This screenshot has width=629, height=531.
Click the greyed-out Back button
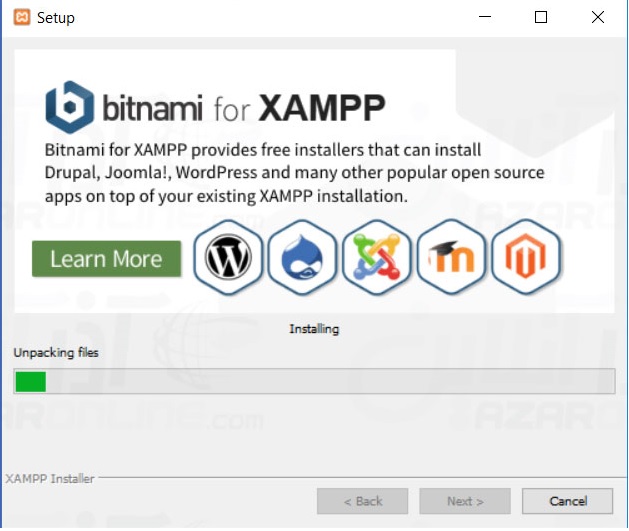click(362, 501)
